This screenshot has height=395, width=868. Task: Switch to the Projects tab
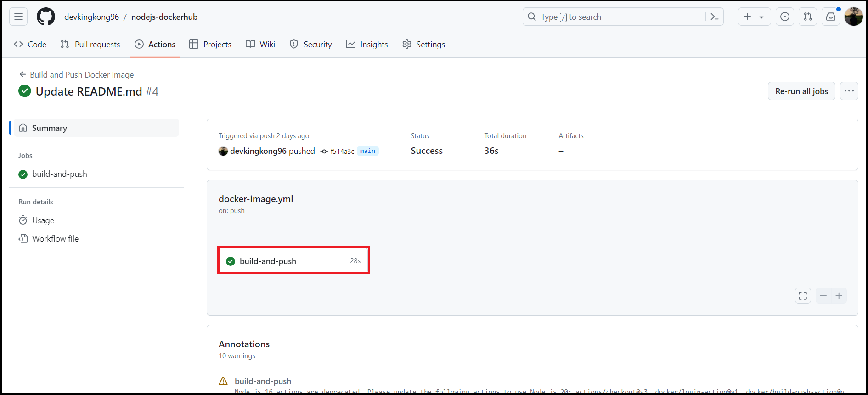(210, 45)
